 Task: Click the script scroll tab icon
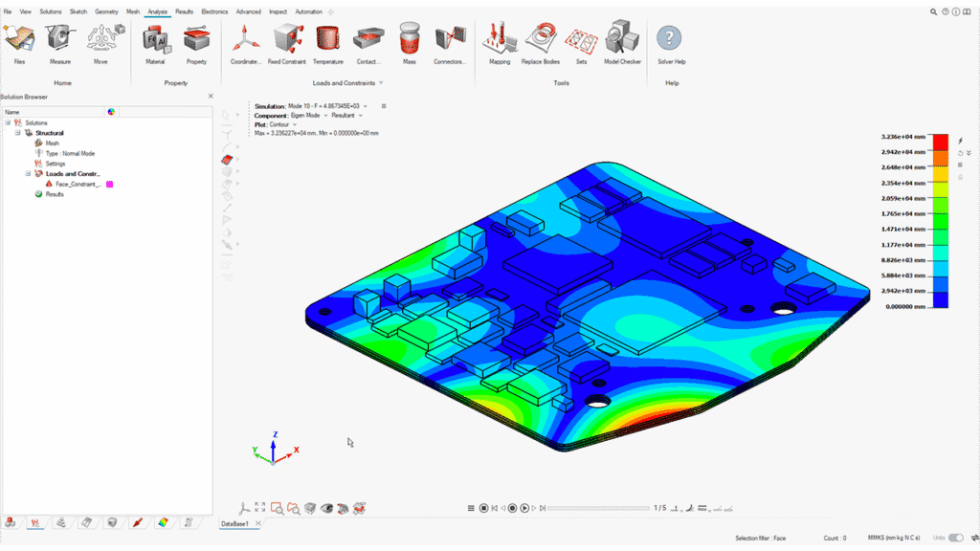pos(189,522)
